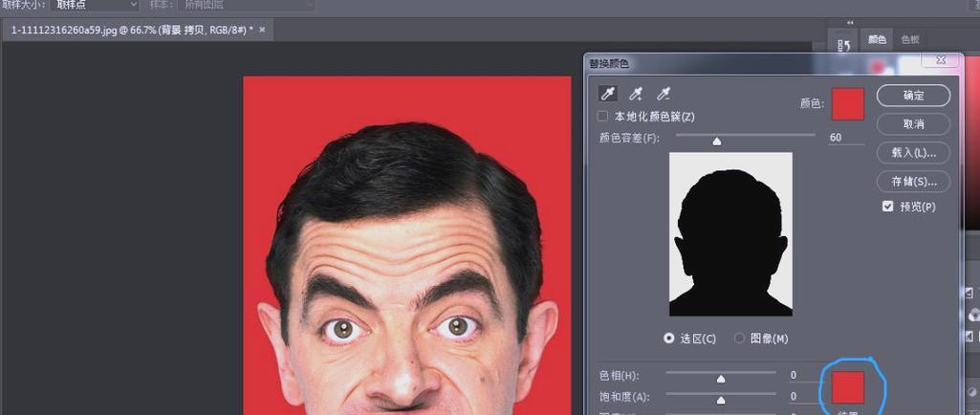
Task: Open the 结果 result color swatch
Action: (848, 387)
